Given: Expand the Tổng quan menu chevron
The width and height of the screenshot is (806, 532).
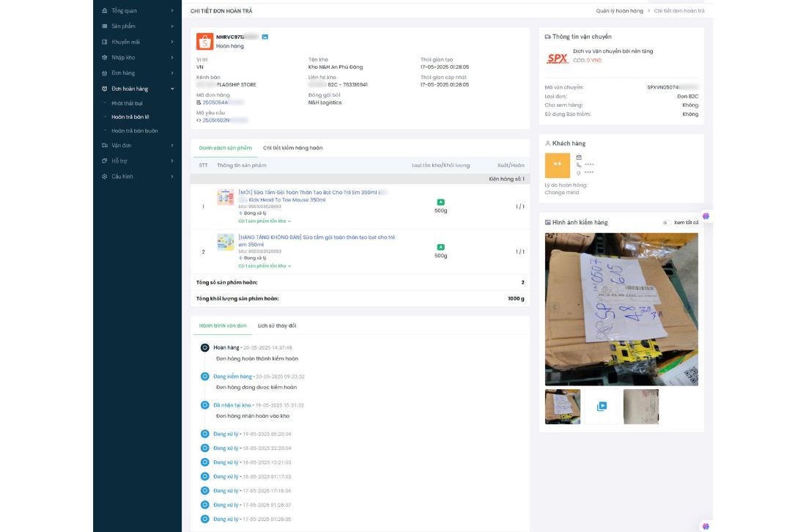Looking at the screenshot, I should [172, 10].
